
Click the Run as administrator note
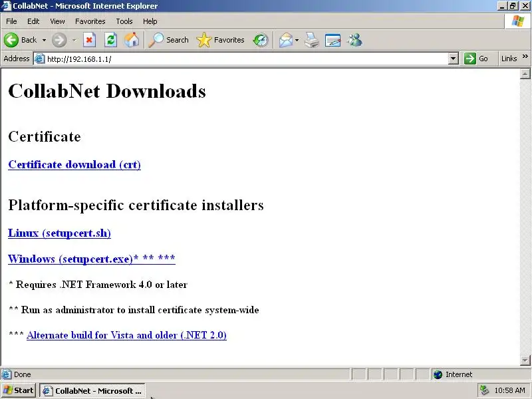pyautogui.click(x=134, y=310)
